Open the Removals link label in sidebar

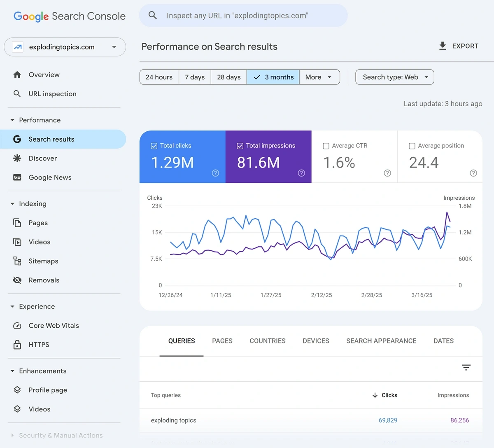[x=44, y=280]
